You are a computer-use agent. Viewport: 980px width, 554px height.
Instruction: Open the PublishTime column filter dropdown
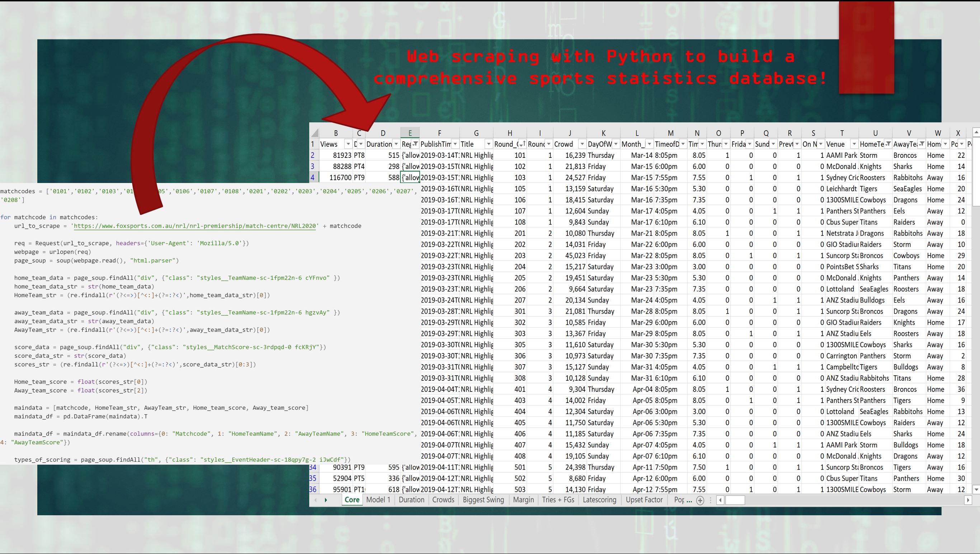click(455, 144)
